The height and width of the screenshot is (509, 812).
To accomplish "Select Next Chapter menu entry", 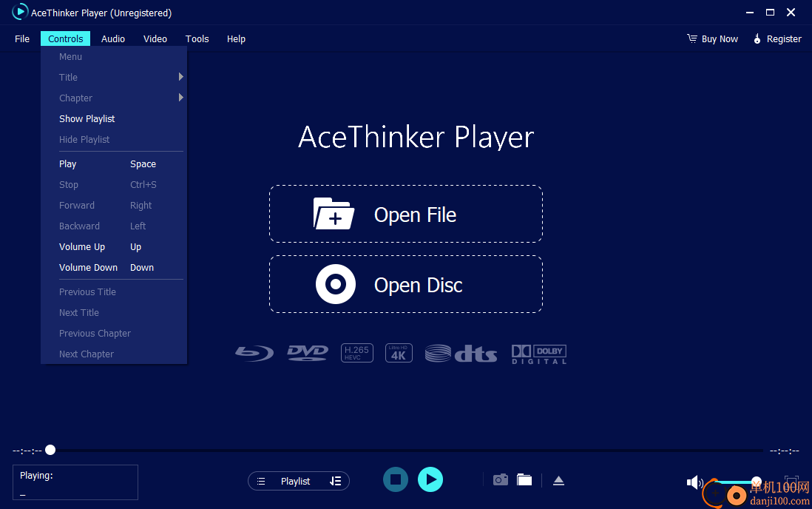I will 113,354.
